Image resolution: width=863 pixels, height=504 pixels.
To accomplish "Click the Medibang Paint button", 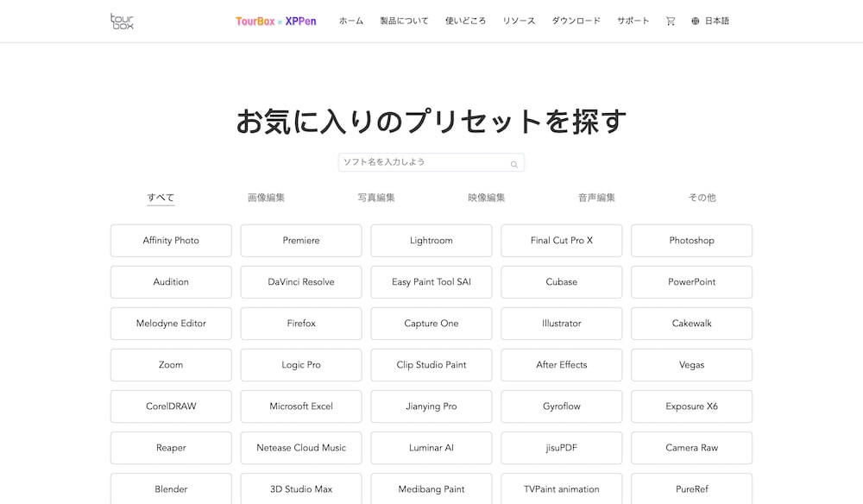I will (431, 489).
